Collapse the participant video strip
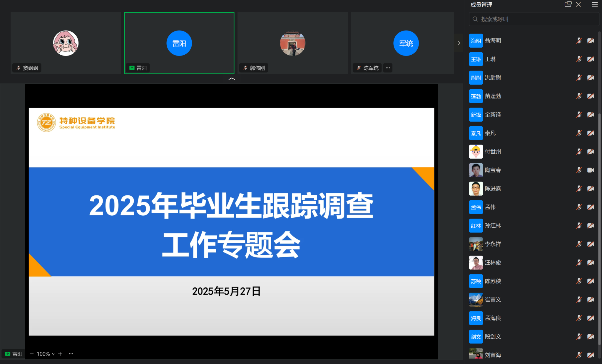This screenshot has height=364, width=602. point(232,79)
